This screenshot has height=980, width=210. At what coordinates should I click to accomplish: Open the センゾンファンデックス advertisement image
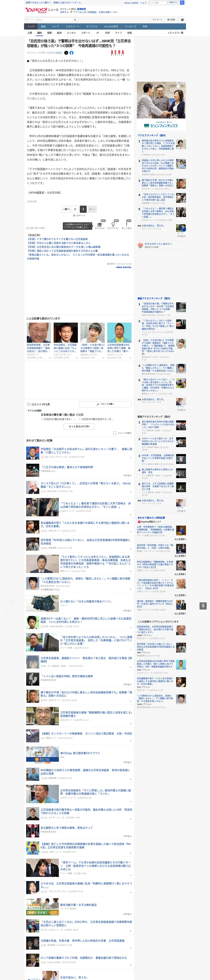click(x=161, y=106)
